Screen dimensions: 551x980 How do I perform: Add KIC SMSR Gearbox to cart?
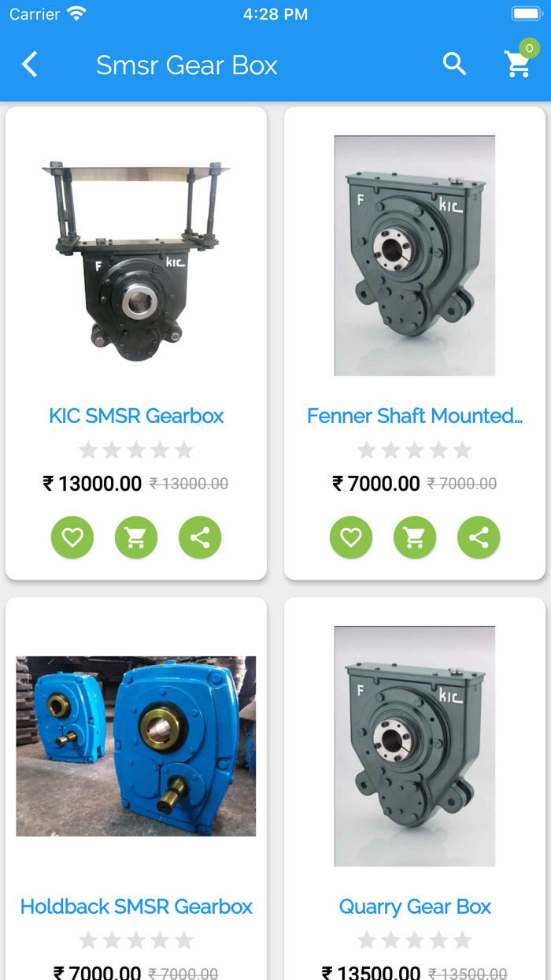tap(136, 537)
